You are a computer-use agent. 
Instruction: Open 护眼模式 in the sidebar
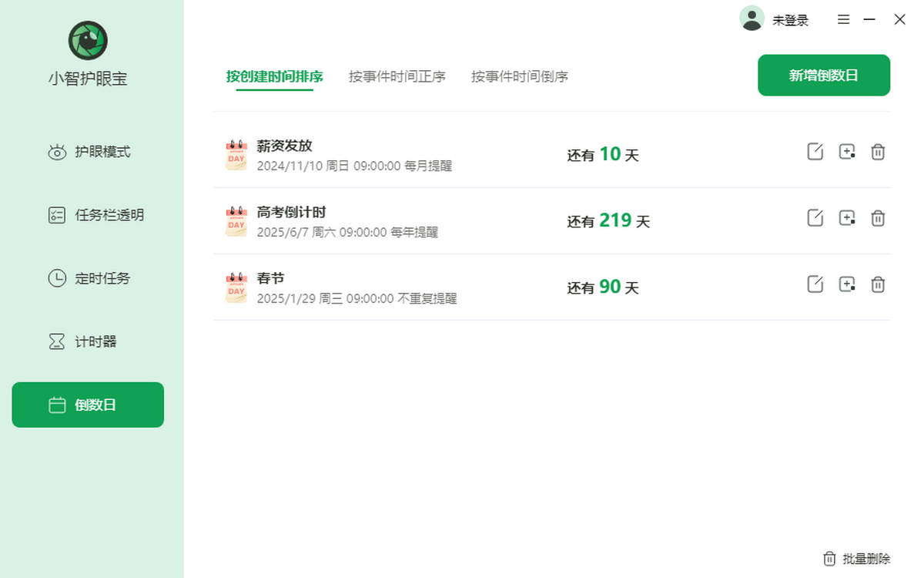tap(89, 152)
